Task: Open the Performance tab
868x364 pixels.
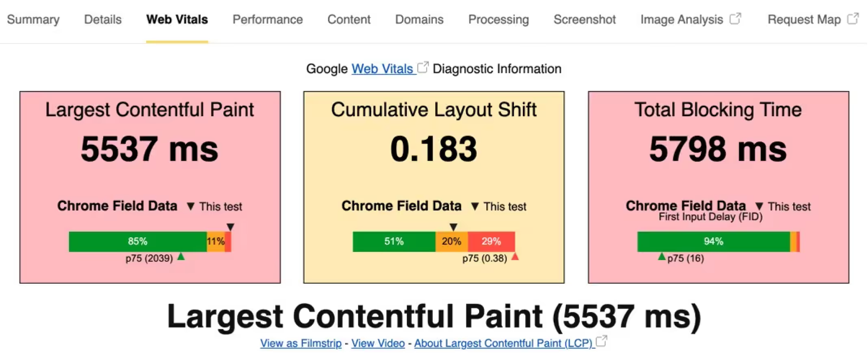Action: point(268,19)
